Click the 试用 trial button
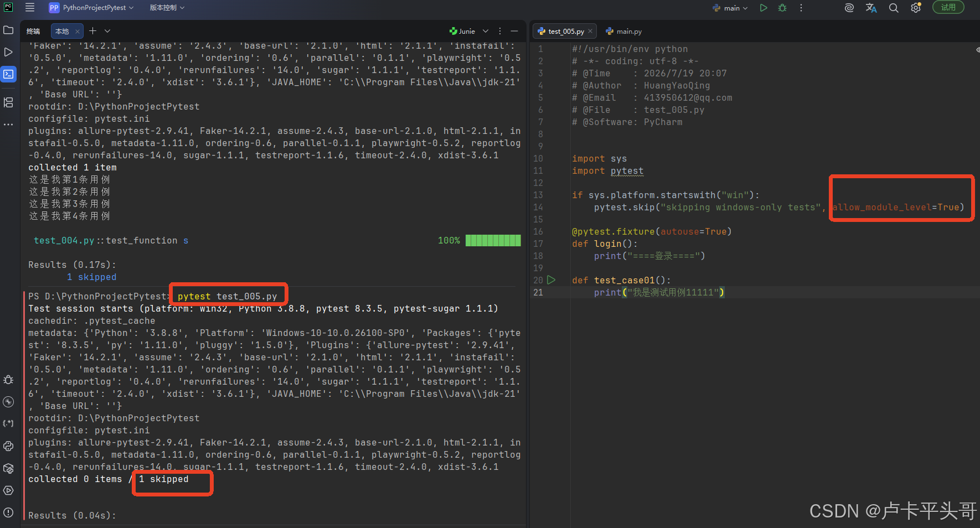Screen dimensions: 980x528 tap(948, 7)
